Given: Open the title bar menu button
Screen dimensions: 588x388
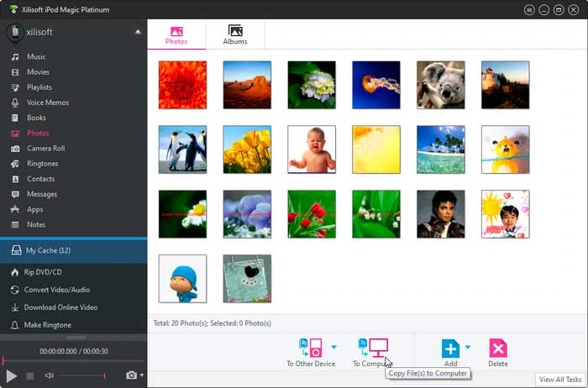Looking at the screenshot, I should point(529,10).
